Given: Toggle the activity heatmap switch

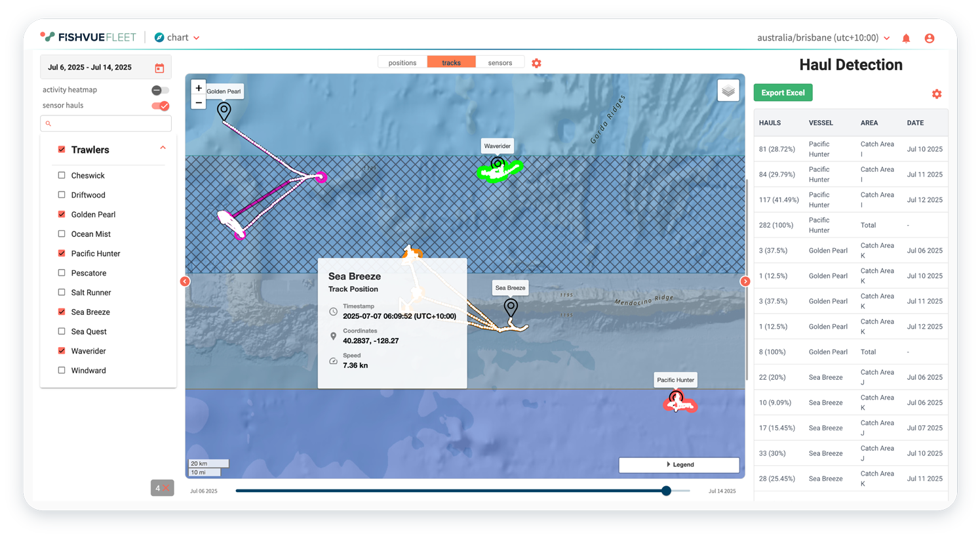Looking at the screenshot, I should tap(160, 90).
